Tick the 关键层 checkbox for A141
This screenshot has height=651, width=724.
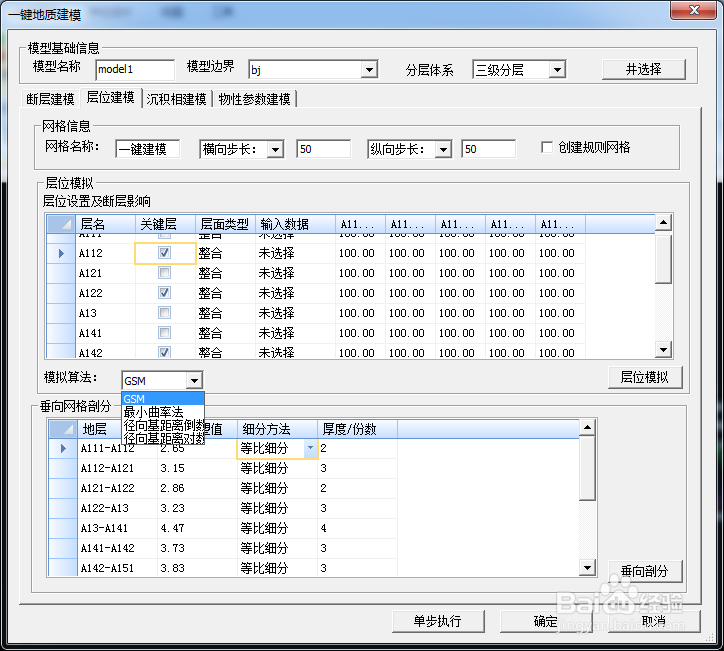pos(164,332)
